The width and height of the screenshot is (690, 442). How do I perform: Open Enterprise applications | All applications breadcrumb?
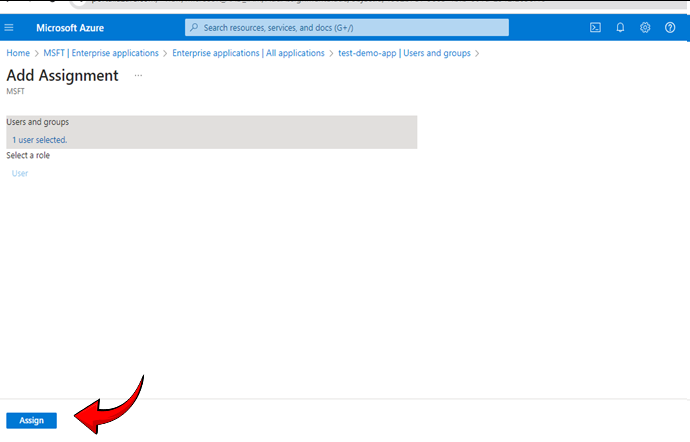(248, 53)
